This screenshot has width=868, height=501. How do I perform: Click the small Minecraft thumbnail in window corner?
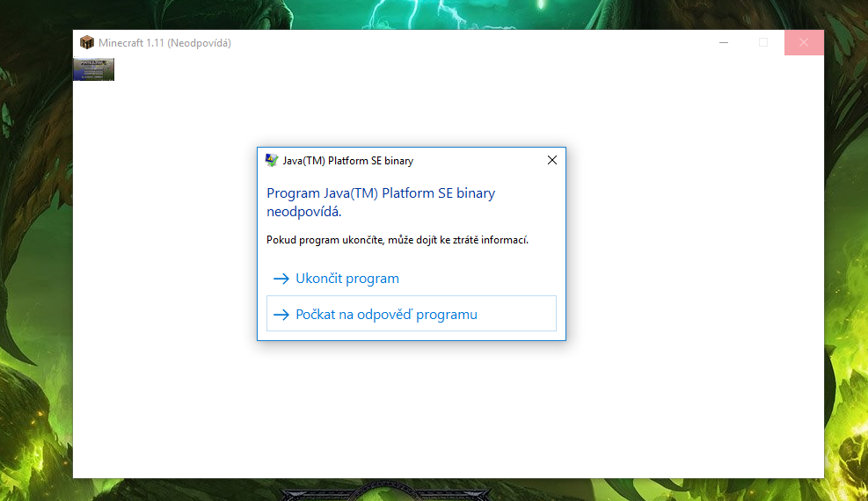tap(93, 69)
